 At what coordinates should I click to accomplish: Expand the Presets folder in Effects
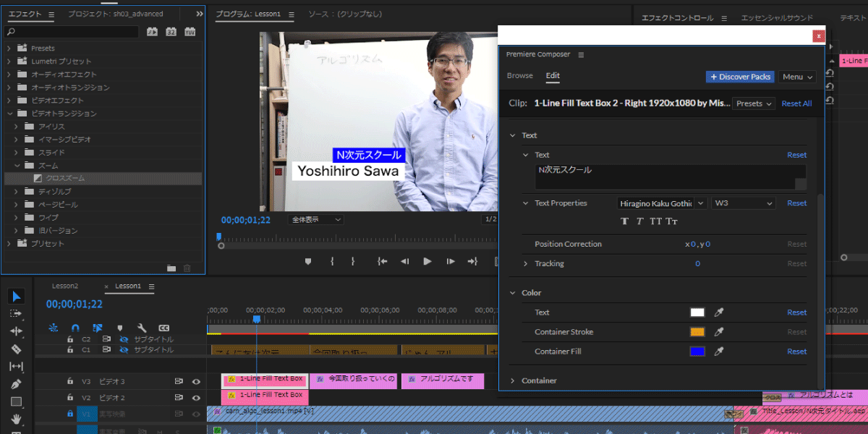[9, 48]
